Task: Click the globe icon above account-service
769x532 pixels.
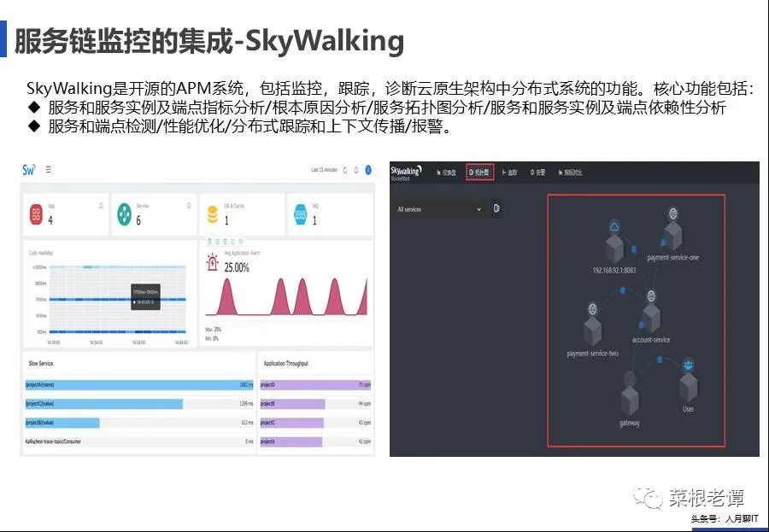Action: [x=651, y=295]
